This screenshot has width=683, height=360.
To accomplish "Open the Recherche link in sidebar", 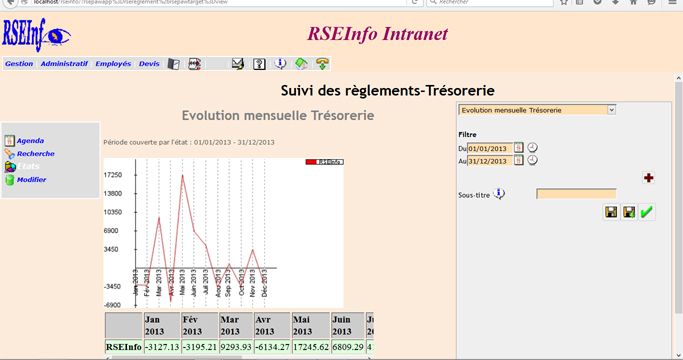I will 36,154.
